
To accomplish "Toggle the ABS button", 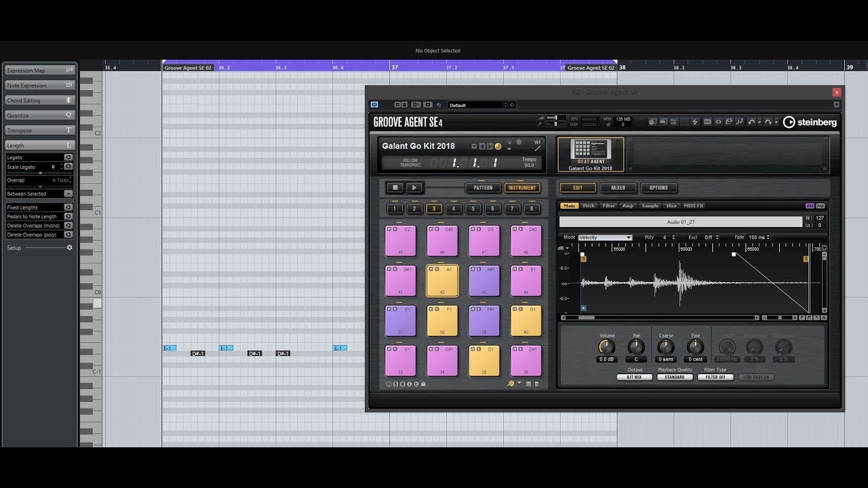I will (x=810, y=206).
